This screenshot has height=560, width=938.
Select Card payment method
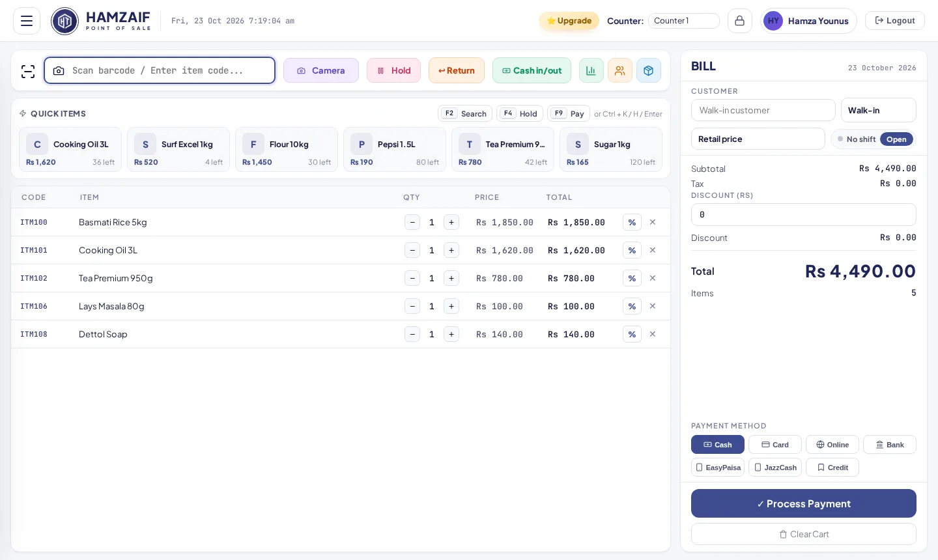point(775,445)
